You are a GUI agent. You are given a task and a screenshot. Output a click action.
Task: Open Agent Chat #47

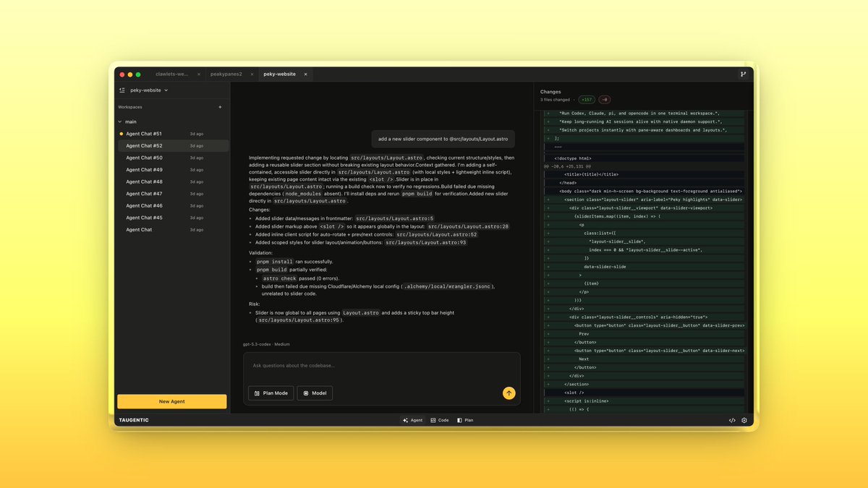click(x=173, y=194)
